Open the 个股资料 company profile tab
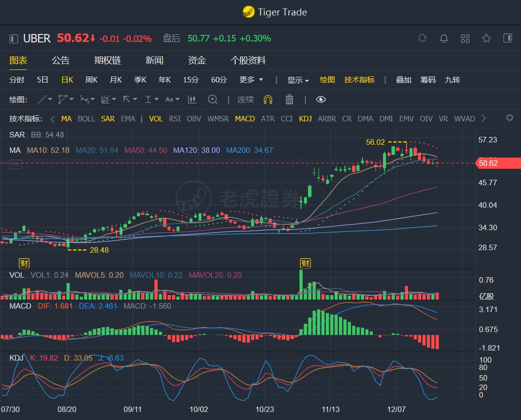 coord(248,60)
